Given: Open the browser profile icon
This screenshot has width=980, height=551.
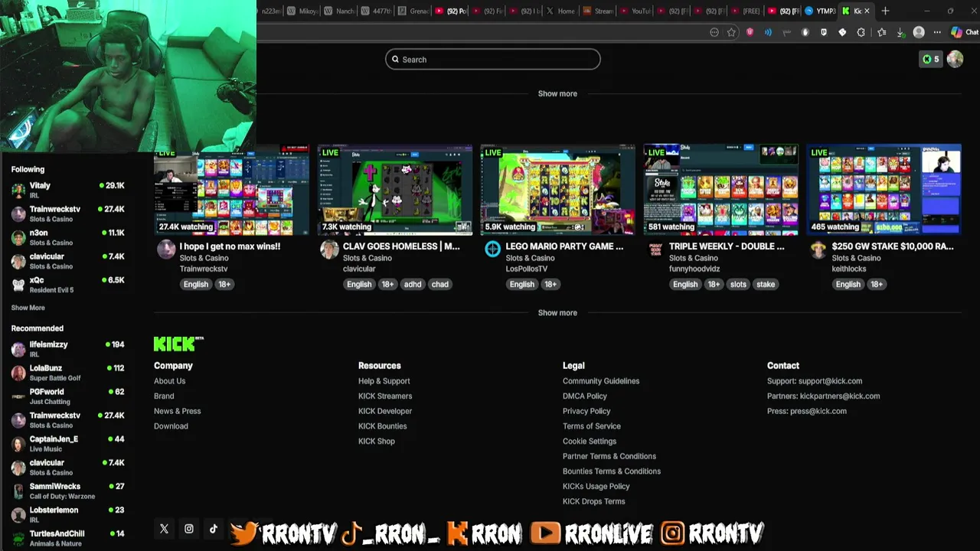Looking at the screenshot, I should click(919, 32).
